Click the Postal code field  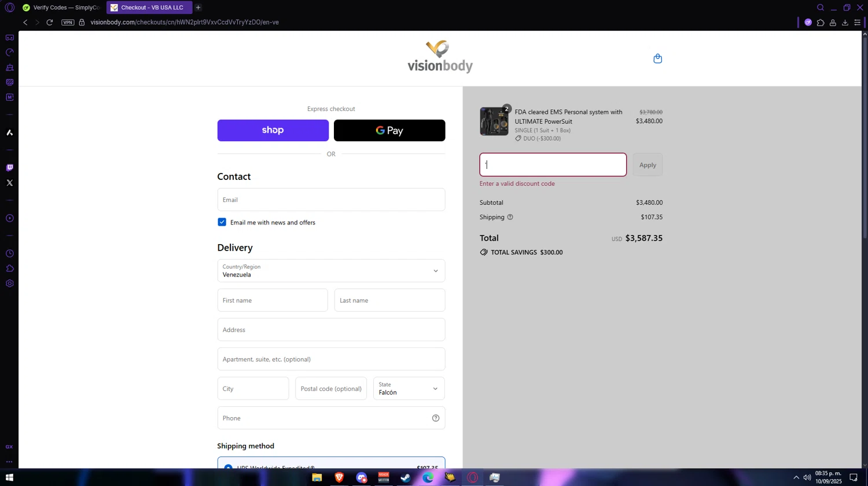click(331, 389)
